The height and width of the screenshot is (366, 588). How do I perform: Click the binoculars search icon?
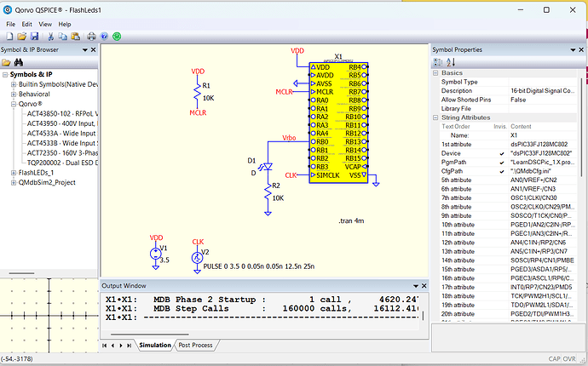coord(19,62)
